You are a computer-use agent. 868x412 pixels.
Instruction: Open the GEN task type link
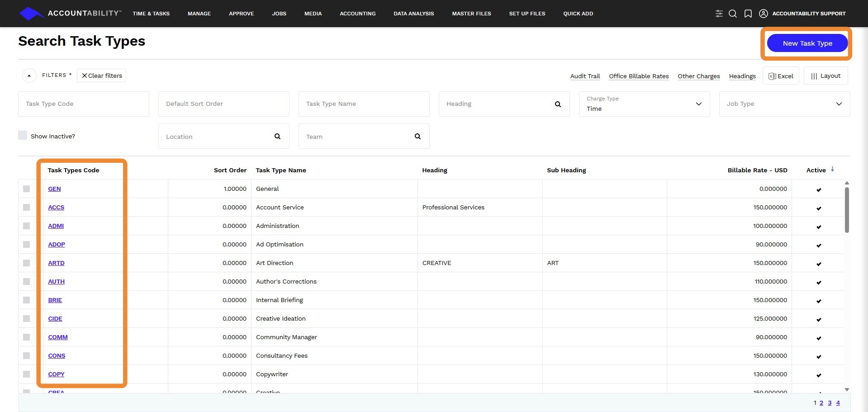click(x=54, y=189)
